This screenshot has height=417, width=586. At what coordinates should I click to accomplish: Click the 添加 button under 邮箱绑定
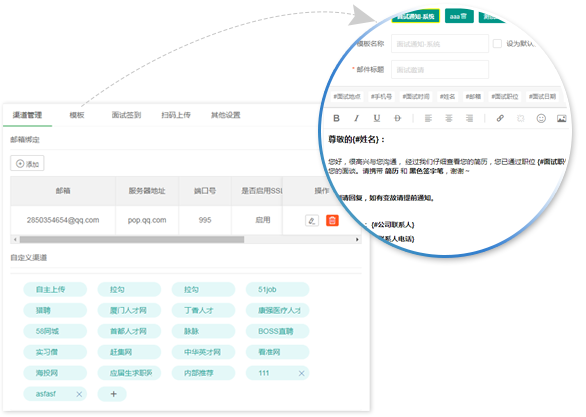click(x=27, y=163)
